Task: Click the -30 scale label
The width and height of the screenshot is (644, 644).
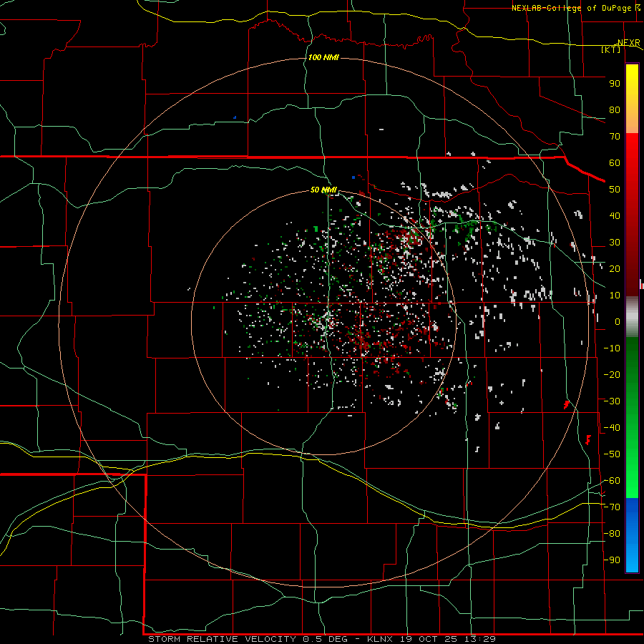Action: click(612, 401)
